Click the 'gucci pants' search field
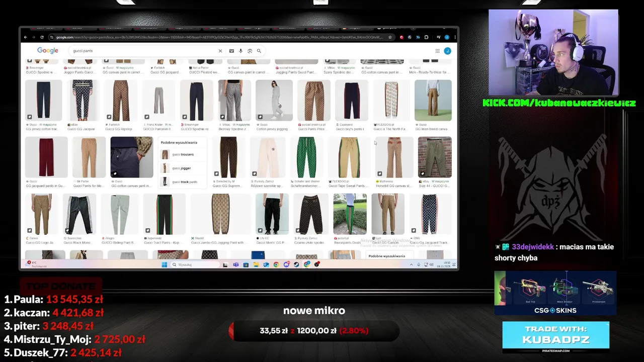Image resolution: width=644 pixels, height=362 pixels. (x=143, y=51)
